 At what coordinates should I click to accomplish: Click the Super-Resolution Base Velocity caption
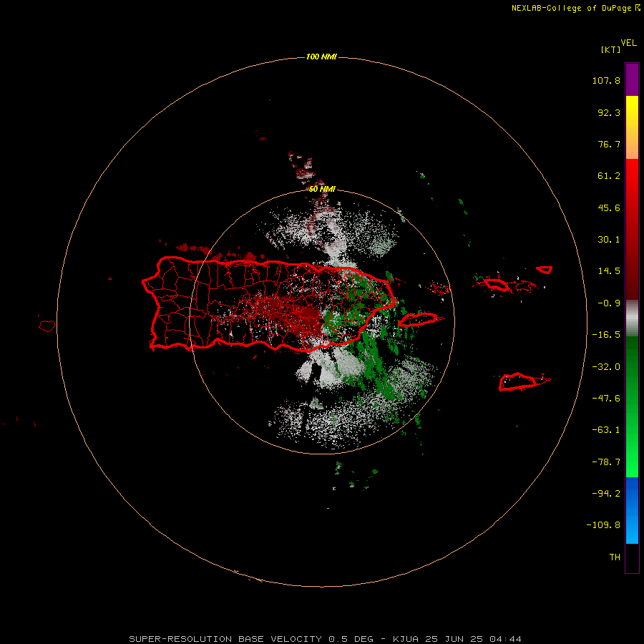(326, 639)
